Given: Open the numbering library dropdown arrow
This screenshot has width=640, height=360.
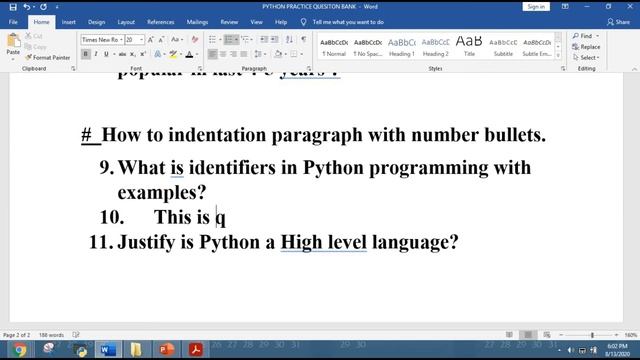Looking at the screenshot, I should 236,40.
